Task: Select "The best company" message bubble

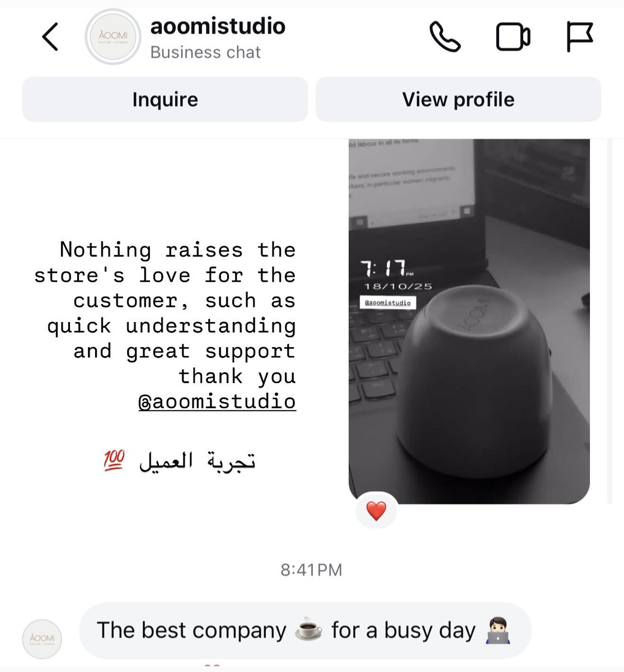Action: point(305,631)
